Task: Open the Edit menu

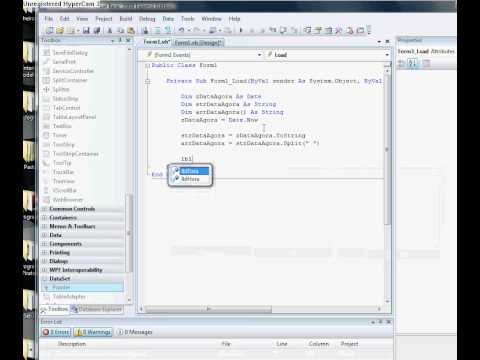Action: [64, 19]
